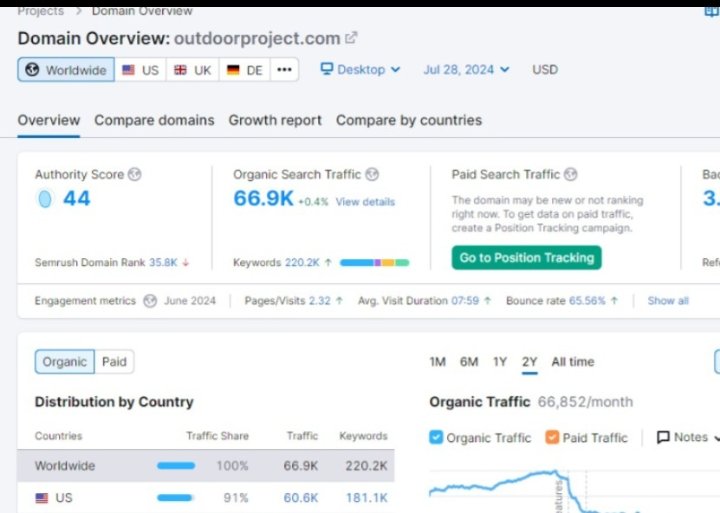Click the Worldwide globe icon
The width and height of the screenshot is (720, 513).
[32, 70]
